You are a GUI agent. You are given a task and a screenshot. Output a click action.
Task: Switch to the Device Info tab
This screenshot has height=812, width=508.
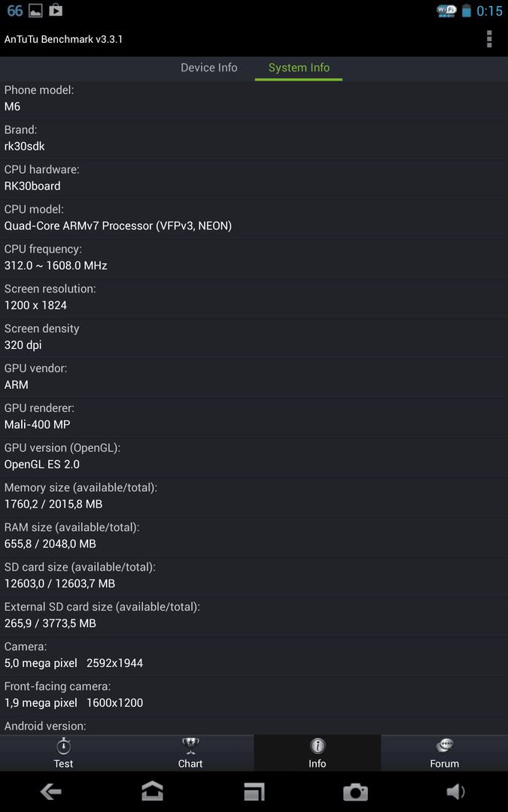point(209,68)
